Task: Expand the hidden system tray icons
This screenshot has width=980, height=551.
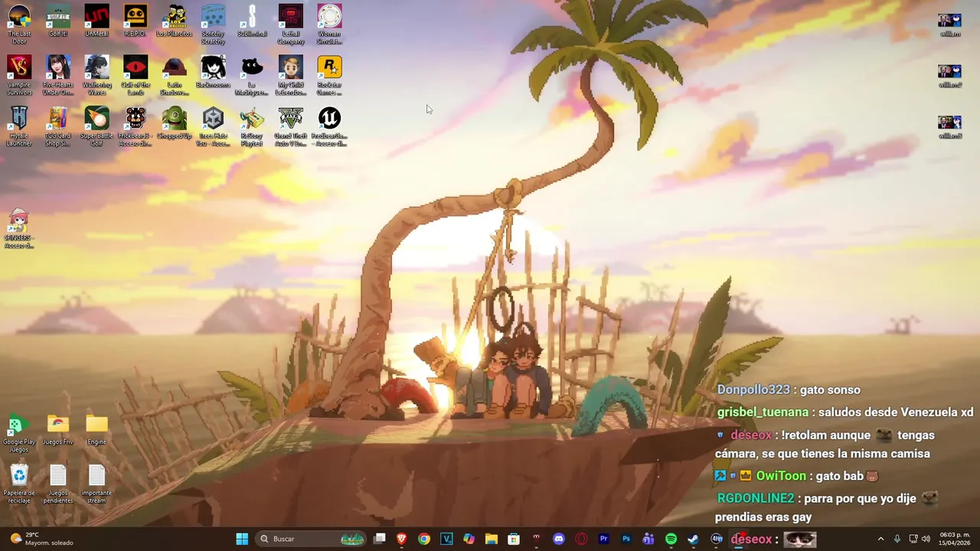Action: coord(880,539)
